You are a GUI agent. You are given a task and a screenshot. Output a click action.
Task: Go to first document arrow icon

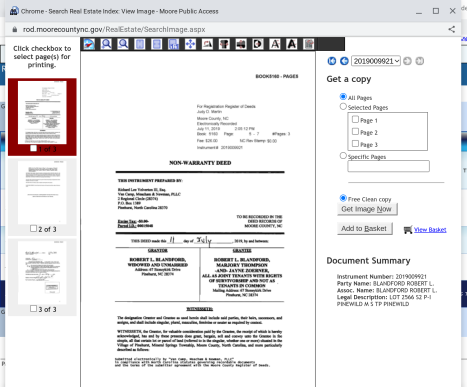[x=332, y=61]
